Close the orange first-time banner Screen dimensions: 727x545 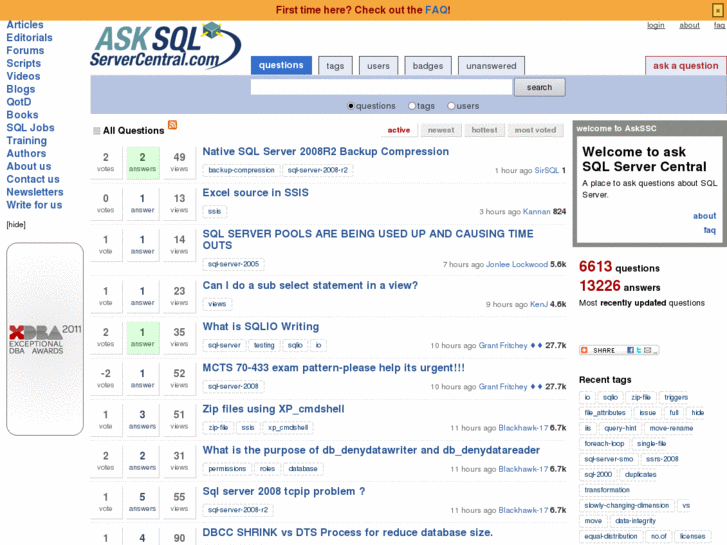coord(717,10)
